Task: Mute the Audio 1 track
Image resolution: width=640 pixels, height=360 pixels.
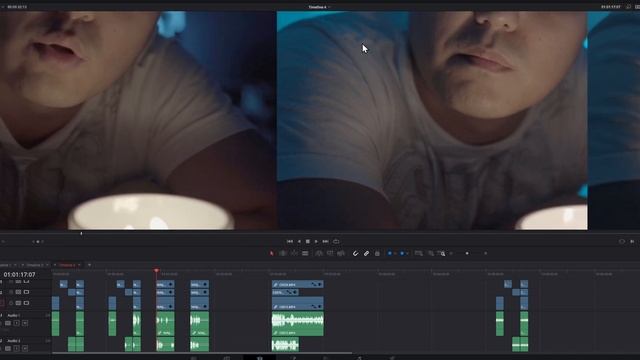Action: point(25,323)
